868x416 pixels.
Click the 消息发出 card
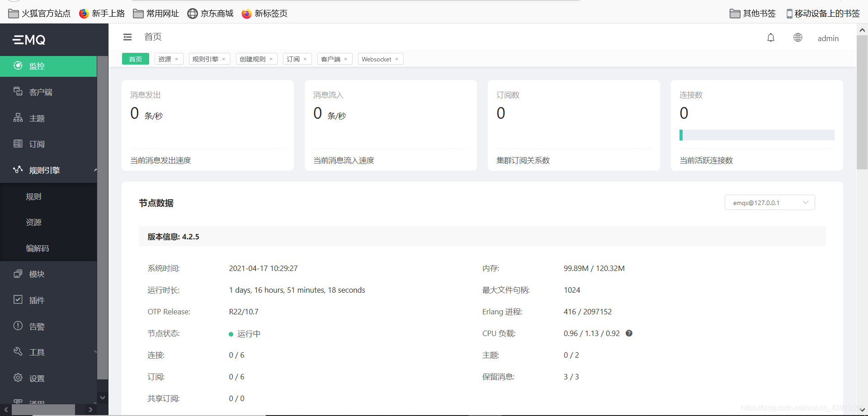(x=208, y=125)
